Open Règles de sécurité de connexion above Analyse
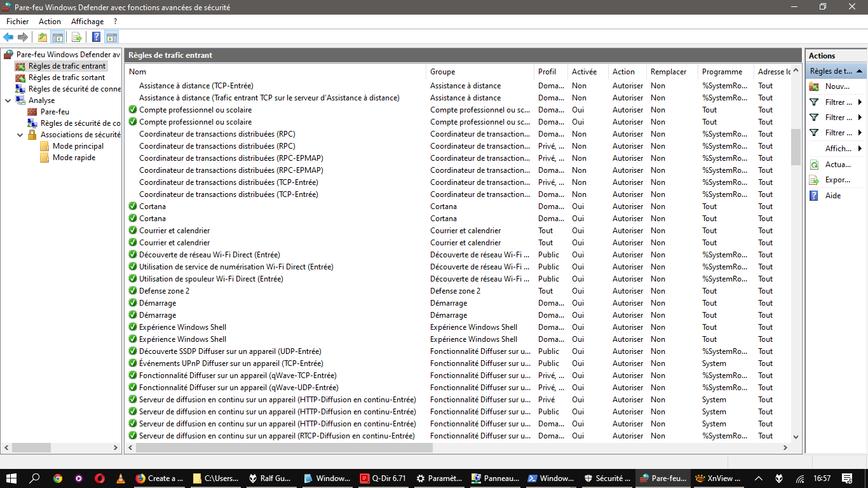Image resolution: width=868 pixels, height=488 pixels. [x=74, y=89]
